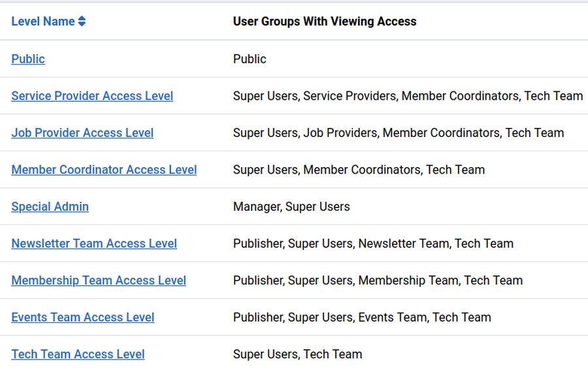Open the Special Admin link
The width and height of the screenshot is (588, 372).
click(50, 207)
